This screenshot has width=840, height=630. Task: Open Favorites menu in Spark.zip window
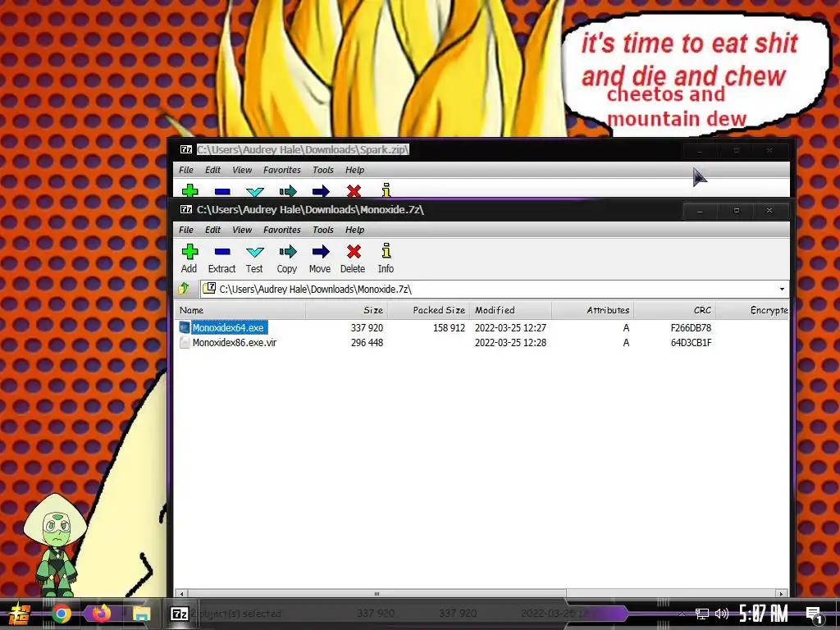click(x=282, y=170)
